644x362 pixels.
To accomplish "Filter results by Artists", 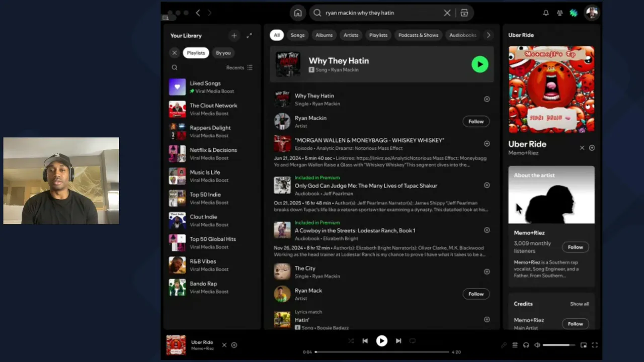I will (x=351, y=35).
